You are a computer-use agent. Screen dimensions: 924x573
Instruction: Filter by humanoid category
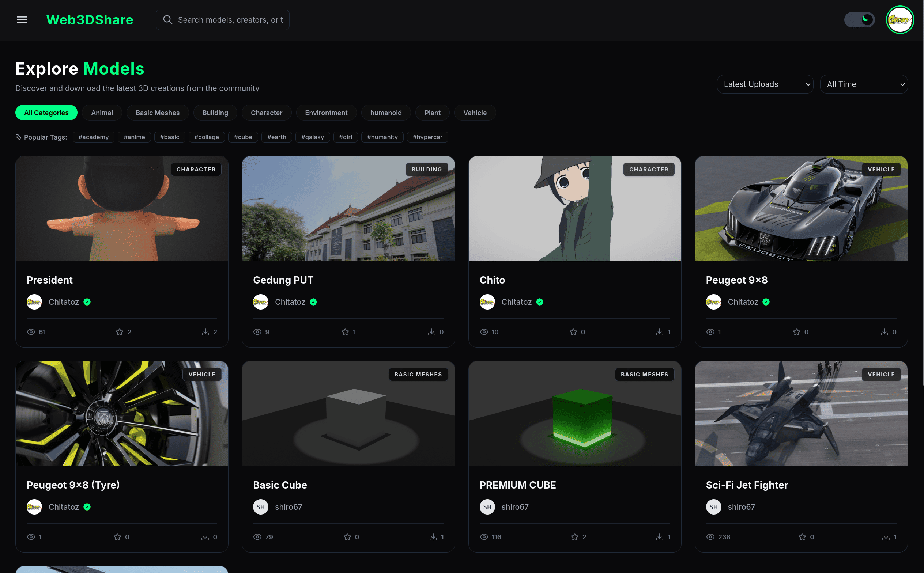tap(386, 113)
